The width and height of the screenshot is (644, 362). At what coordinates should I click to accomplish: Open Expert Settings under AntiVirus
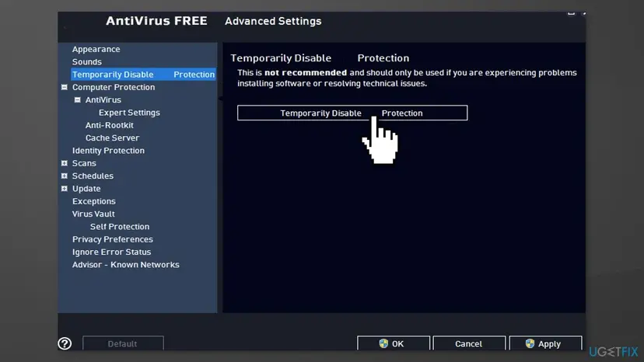tap(129, 113)
